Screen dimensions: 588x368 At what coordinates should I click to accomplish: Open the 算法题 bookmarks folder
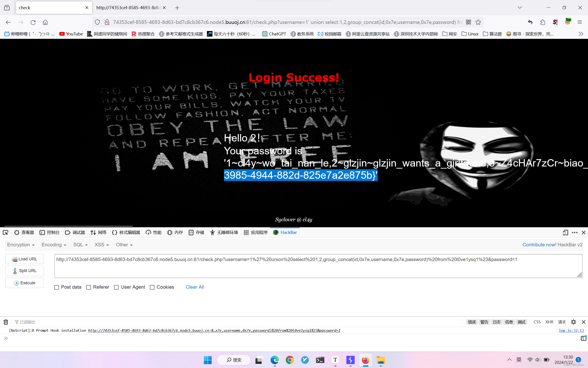coord(492,34)
